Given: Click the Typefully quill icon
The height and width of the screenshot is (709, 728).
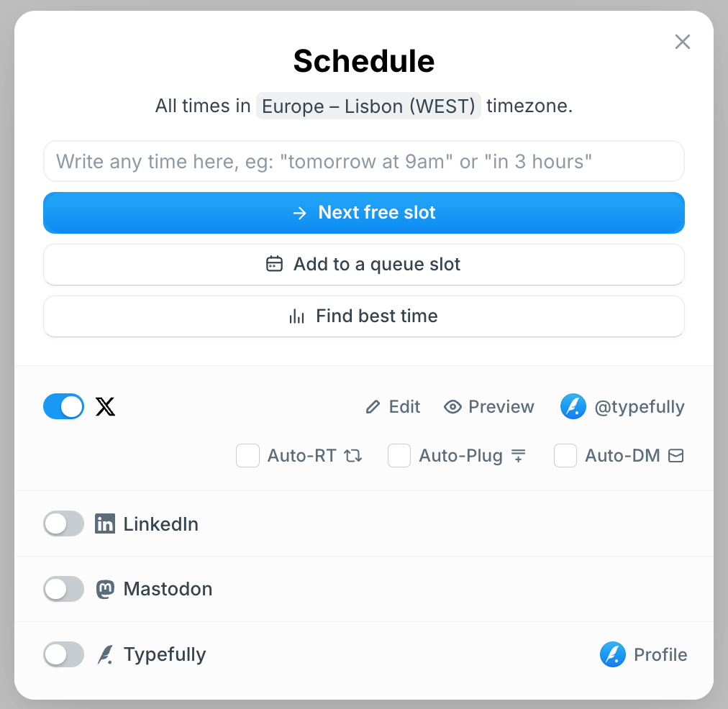Looking at the screenshot, I should pyautogui.click(x=106, y=654).
